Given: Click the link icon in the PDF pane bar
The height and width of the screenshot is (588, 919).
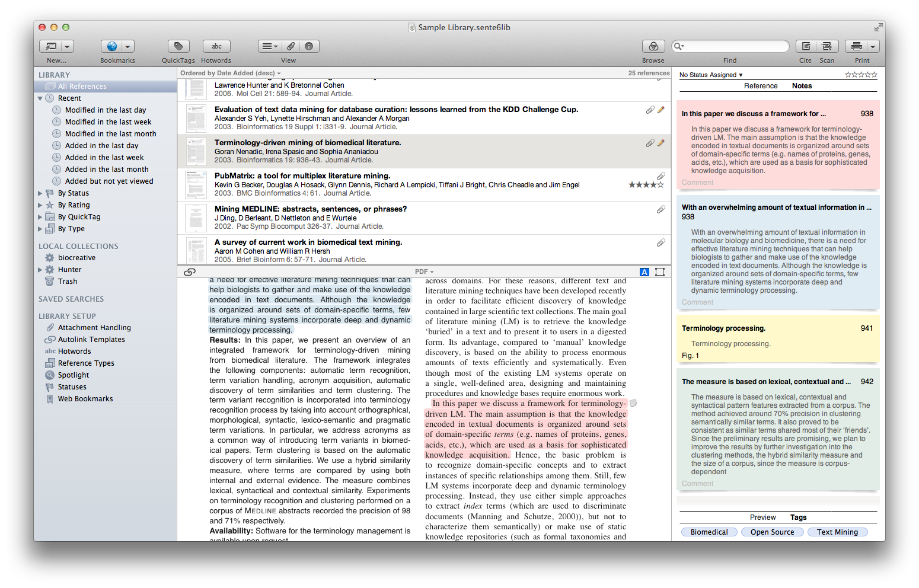Looking at the screenshot, I should click(190, 272).
